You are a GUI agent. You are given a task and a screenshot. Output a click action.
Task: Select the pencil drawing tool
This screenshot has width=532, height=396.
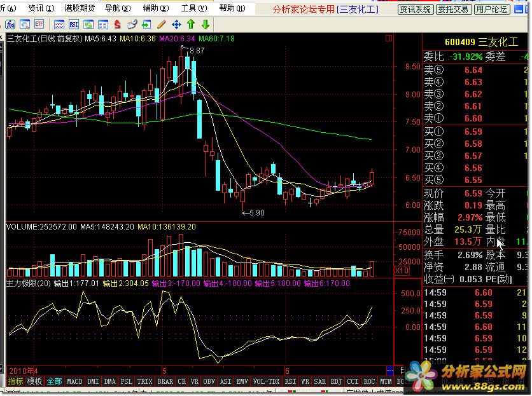[162, 24]
